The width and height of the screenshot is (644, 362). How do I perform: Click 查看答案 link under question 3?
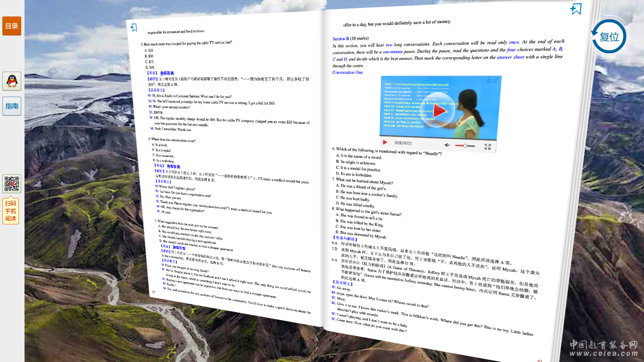[x=167, y=74]
